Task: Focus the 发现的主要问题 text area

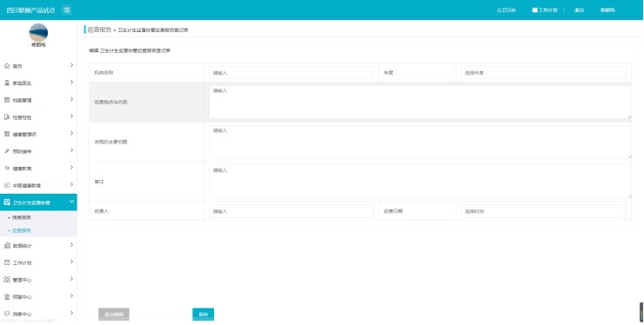Action: (x=420, y=142)
